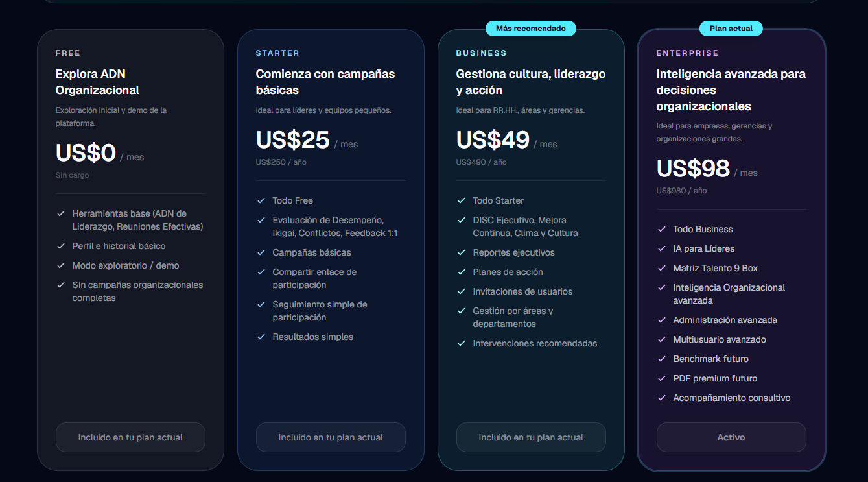868x482 pixels.
Task: Click checkmark icon beside Campañas básicas
Action: (x=261, y=252)
